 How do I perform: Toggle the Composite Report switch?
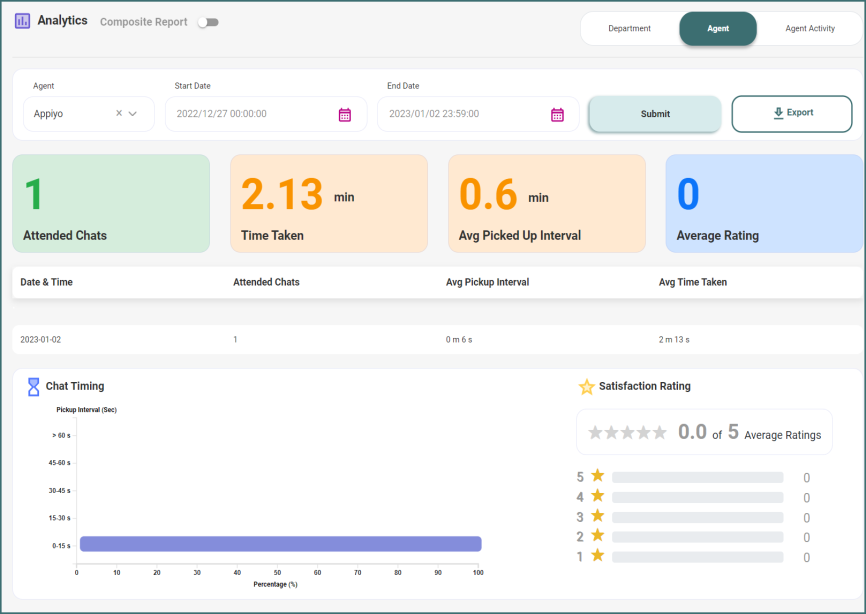(x=207, y=22)
